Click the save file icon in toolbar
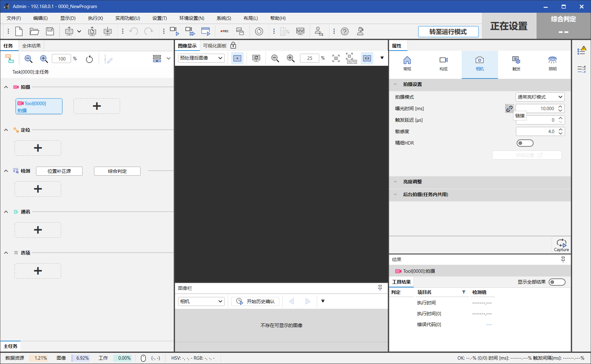Viewport: 591px width, 364px height. (x=50, y=31)
